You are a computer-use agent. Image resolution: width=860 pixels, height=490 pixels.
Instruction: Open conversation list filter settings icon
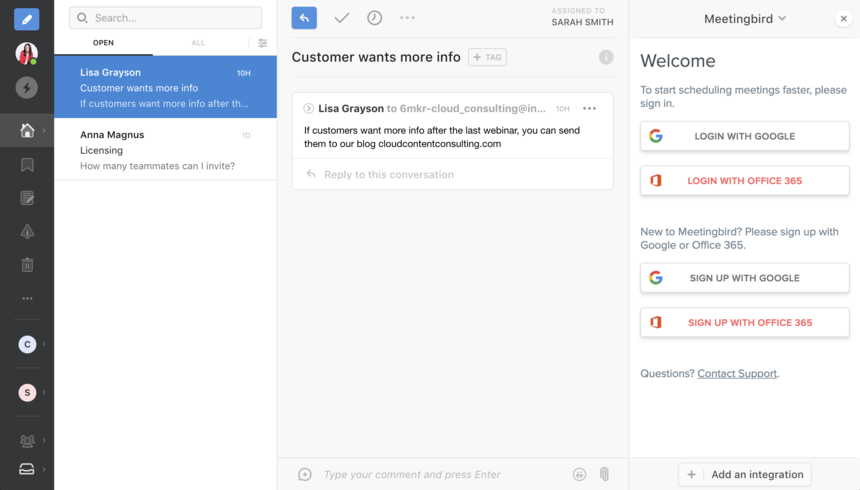pos(263,43)
